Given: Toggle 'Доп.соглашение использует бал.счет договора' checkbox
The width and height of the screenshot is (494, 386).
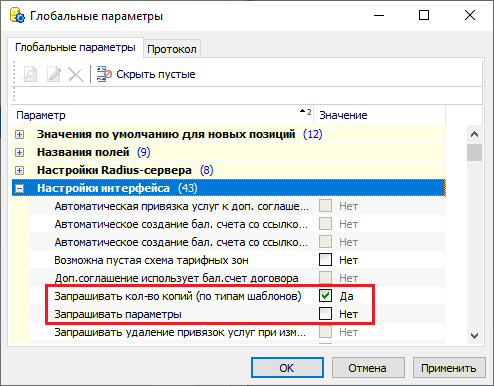Looking at the screenshot, I should (x=325, y=278).
